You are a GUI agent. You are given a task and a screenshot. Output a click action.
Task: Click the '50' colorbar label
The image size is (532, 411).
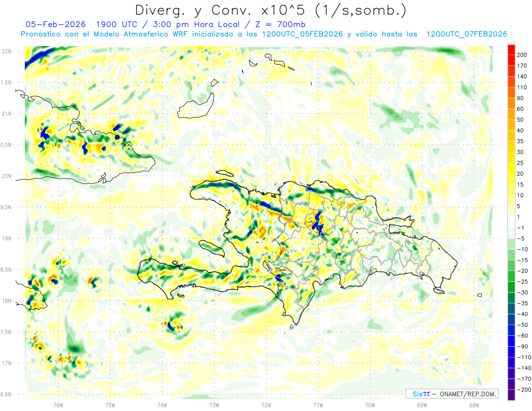pyautogui.click(x=520, y=120)
